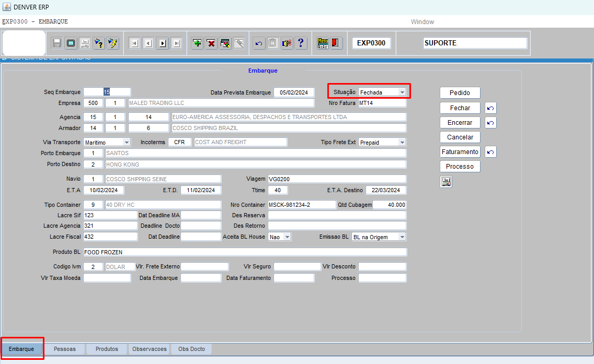This screenshot has height=364, width=594.
Task: Click the blue question mark help icon
Action: pos(301,43)
